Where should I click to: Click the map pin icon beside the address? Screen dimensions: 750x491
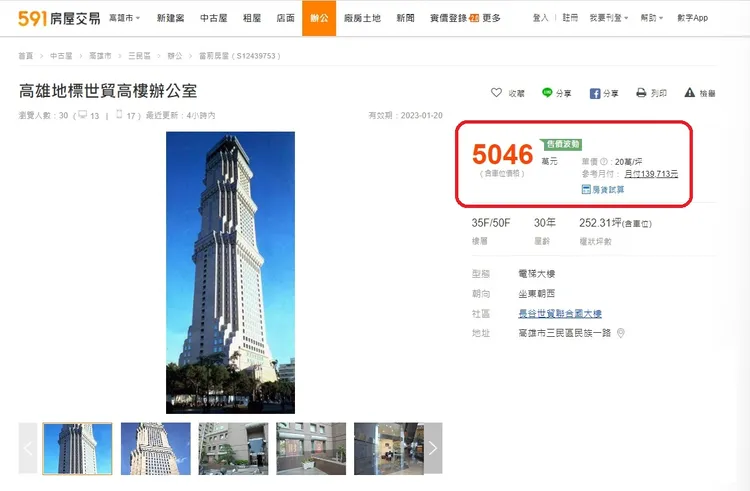pyautogui.click(x=620, y=333)
